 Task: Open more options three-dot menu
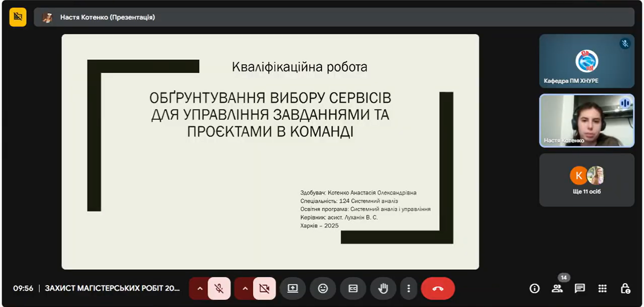pyautogui.click(x=408, y=289)
